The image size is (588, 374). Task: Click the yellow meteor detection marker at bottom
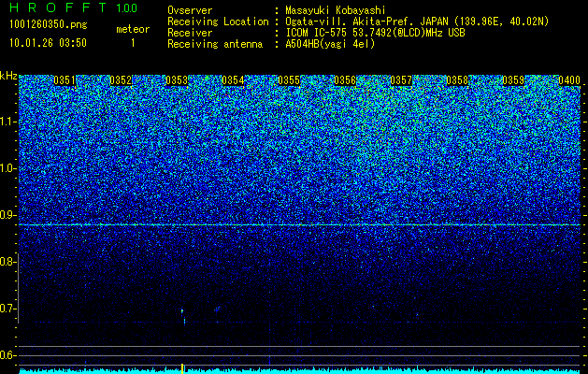[x=182, y=368]
